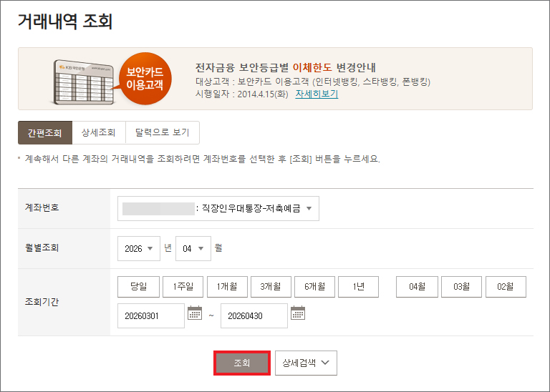The height and width of the screenshot is (392, 550).
Task: Select the 당일 period button
Action: click(139, 287)
